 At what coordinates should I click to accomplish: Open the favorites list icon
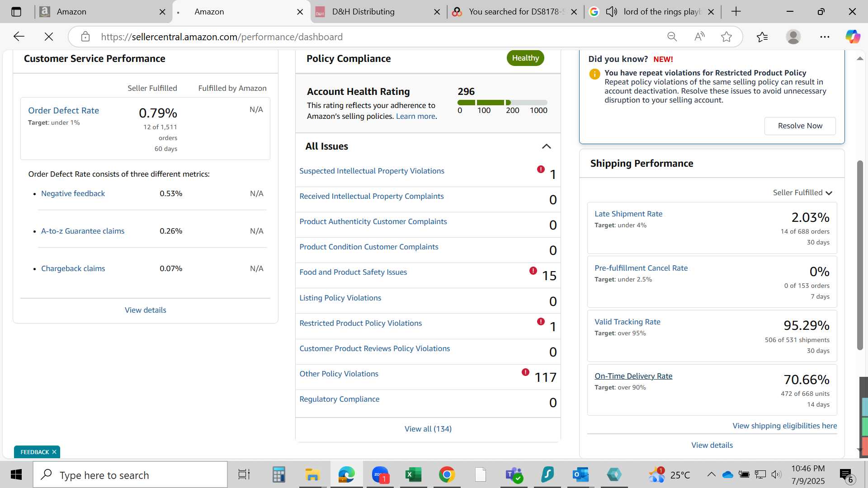762,37
